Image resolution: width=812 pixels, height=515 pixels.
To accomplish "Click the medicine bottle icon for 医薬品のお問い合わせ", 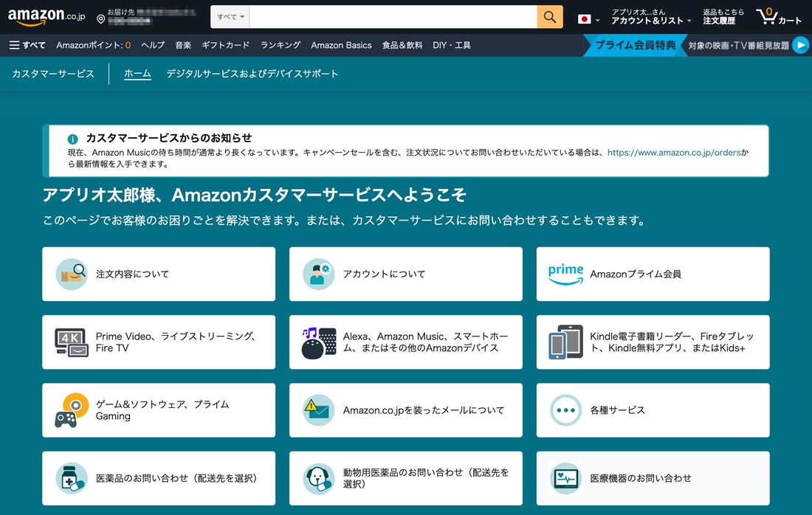I will pos(72,478).
